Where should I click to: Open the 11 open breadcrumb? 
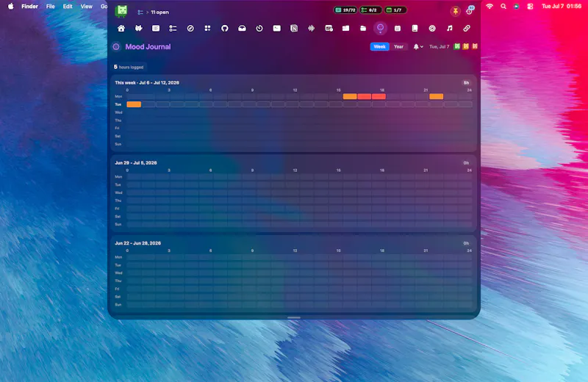point(159,12)
